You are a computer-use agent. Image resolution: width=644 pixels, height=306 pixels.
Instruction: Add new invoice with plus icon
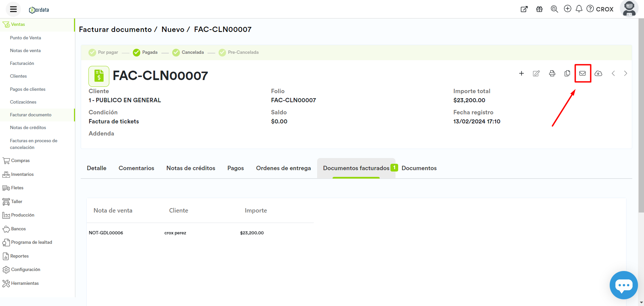tap(521, 73)
